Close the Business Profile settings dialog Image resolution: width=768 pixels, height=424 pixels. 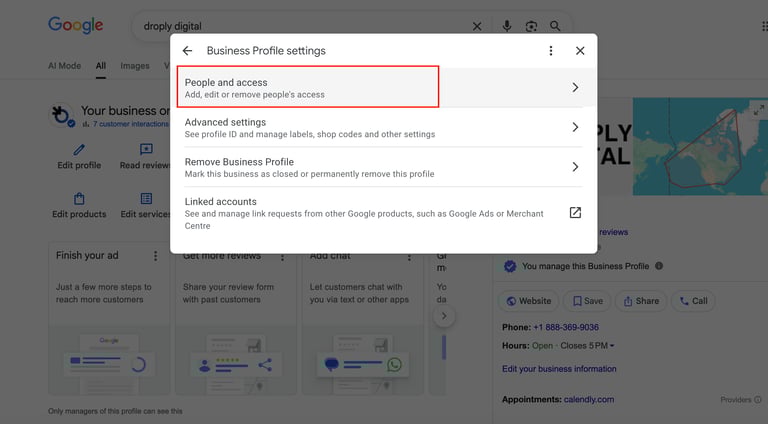pyautogui.click(x=580, y=51)
